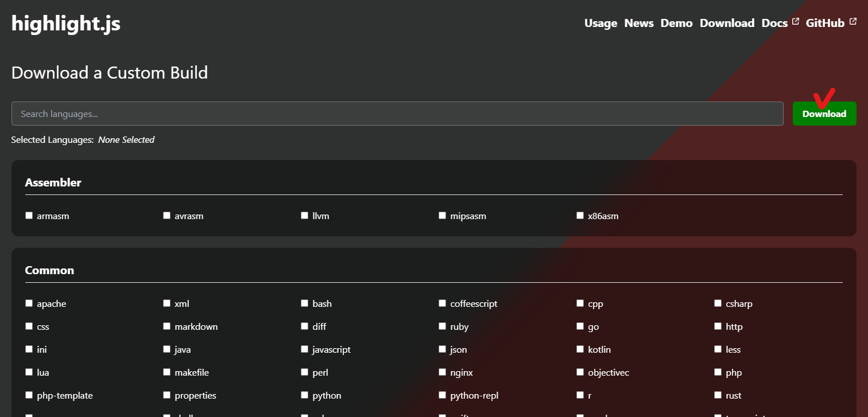Check the diff checkbox
The image size is (868, 417).
coord(304,326)
